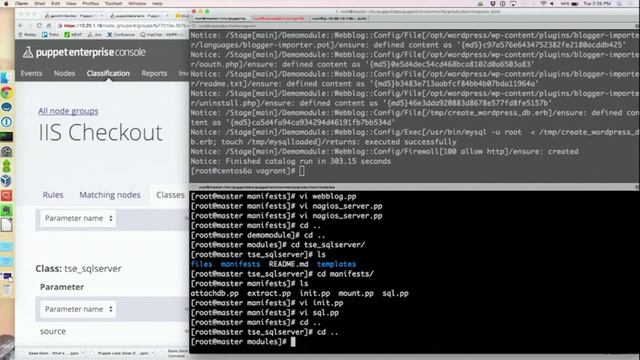640x360 pixels.
Task: Open the Shell menu
Action: click(x=40, y=3)
